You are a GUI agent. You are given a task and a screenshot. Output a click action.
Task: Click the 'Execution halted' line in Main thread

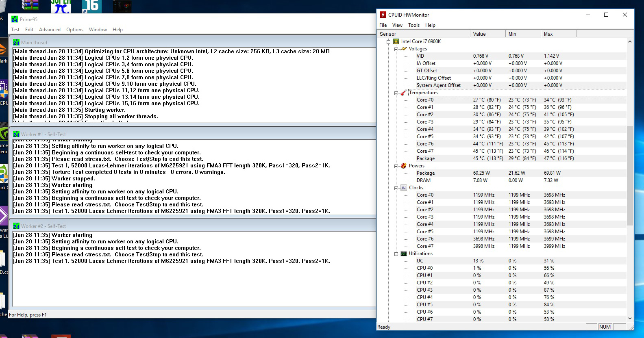coord(71,122)
